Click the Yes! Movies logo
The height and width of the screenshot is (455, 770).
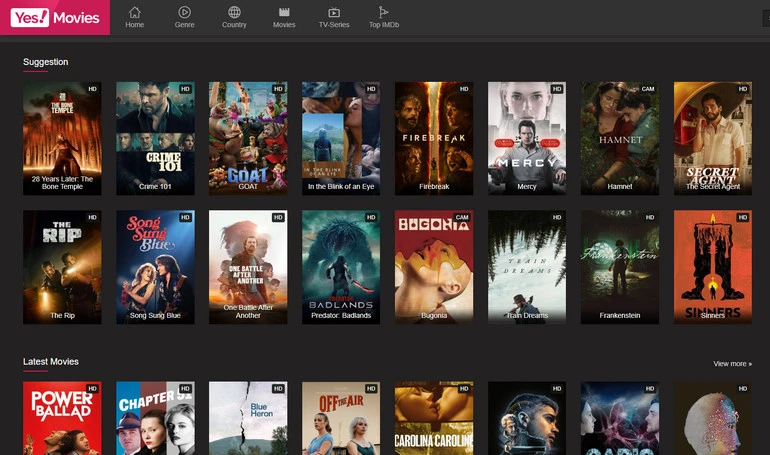[x=55, y=18]
